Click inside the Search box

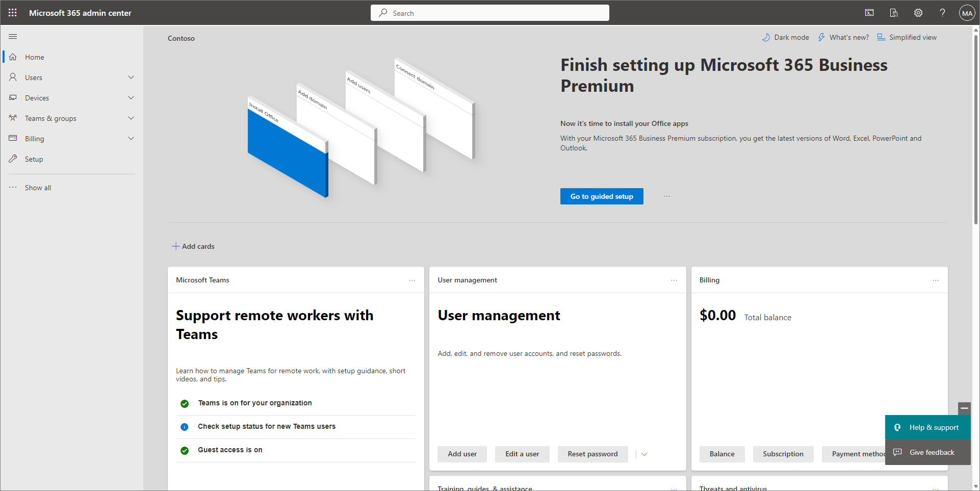point(490,13)
